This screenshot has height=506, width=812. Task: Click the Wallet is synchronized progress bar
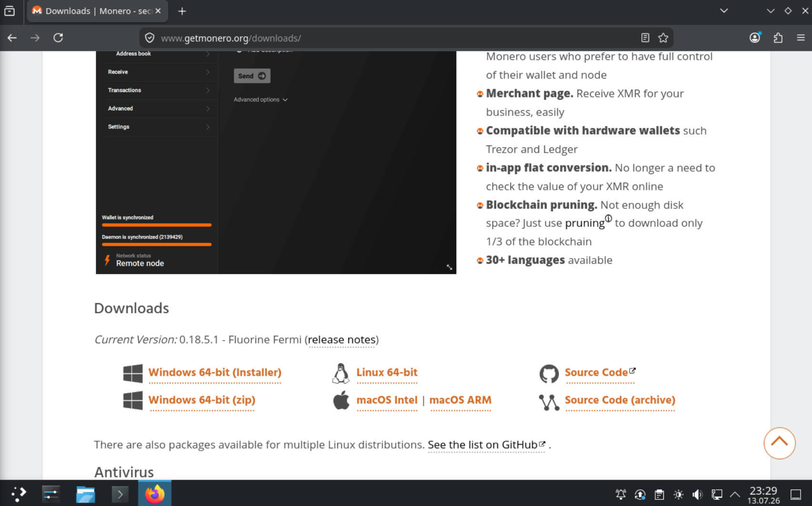[x=156, y=225]
